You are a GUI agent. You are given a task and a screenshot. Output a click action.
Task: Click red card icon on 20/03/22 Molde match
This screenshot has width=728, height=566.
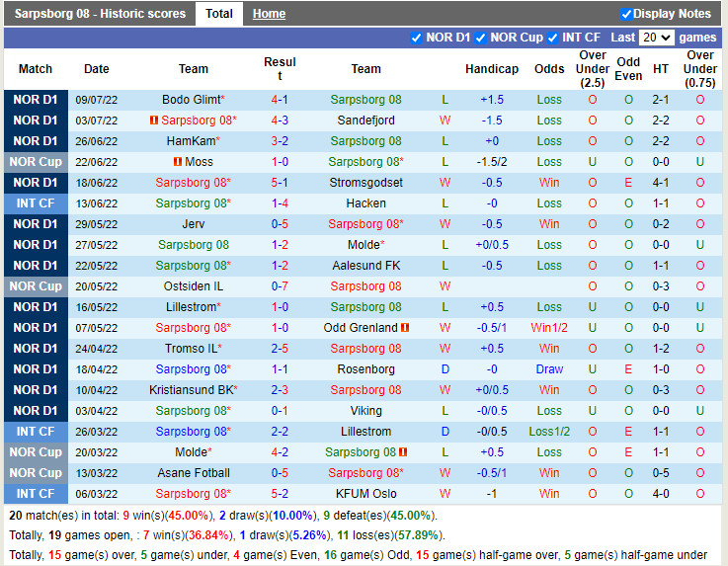coord(403,452)
